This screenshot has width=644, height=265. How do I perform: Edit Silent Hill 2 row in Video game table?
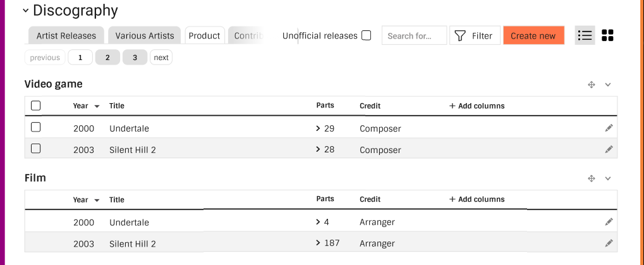609,149
